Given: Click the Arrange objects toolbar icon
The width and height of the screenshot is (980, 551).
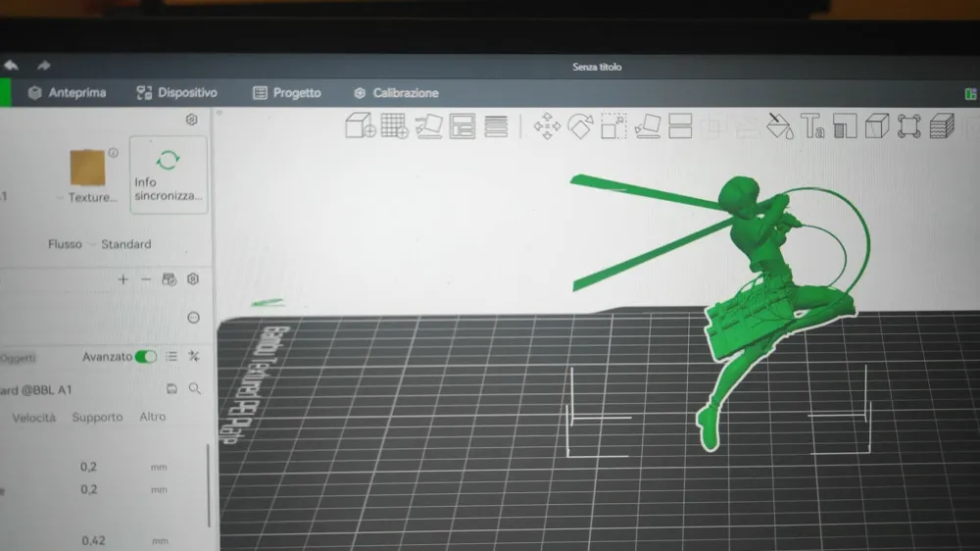Looking at the screenshot, I should pos(463,126).
